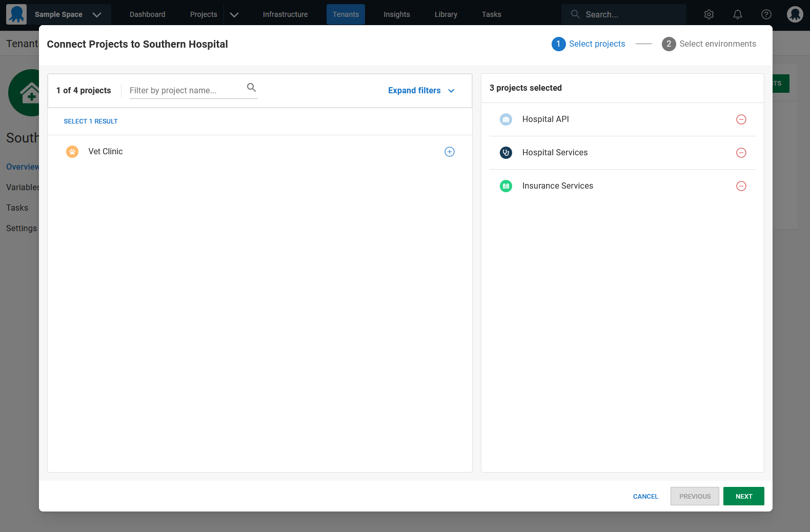Go to the Infrastructure menu
This screenshot has height=532, width=810.
(285, 14)
